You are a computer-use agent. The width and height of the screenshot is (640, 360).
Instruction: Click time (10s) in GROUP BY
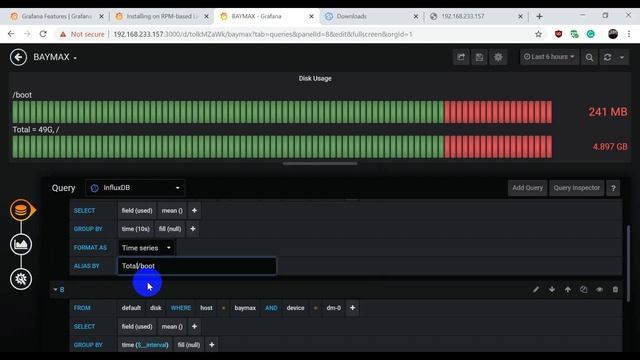pos(136,229)
